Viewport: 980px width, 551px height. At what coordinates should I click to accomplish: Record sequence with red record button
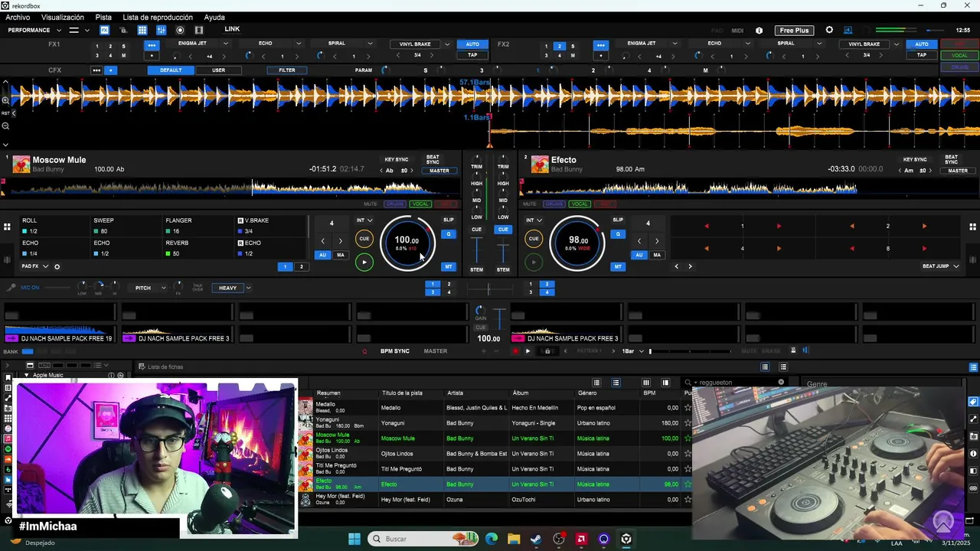(x=515, y=351)
